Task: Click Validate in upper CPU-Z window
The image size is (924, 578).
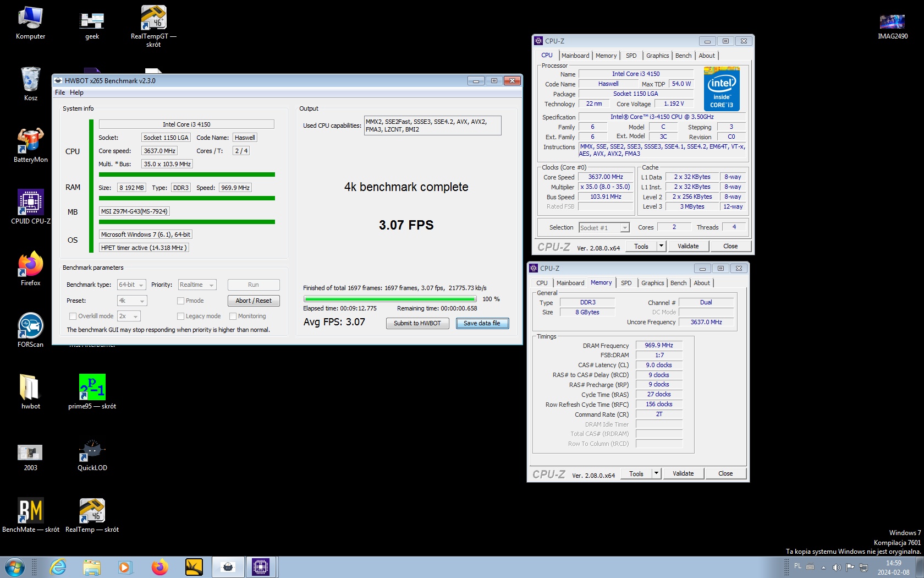Action: tap(688, 246)
